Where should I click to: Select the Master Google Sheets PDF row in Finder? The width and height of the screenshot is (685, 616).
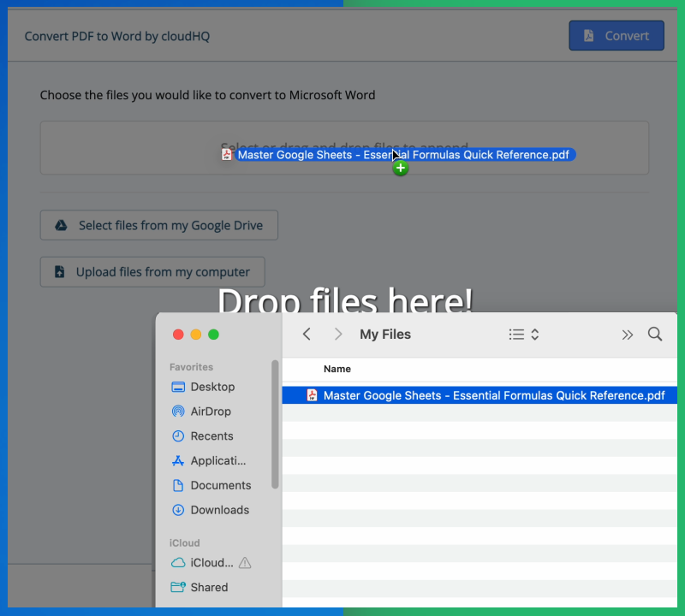click(x=479, y=395)
